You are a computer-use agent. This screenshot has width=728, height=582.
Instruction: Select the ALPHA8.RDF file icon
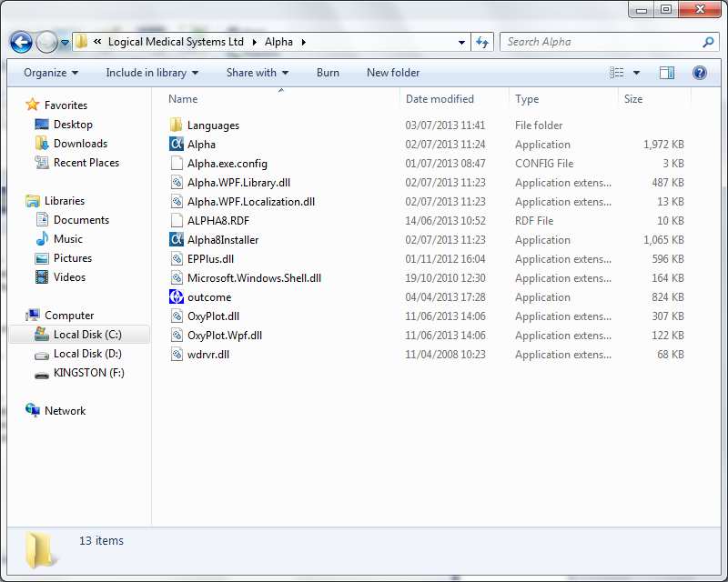tap(177, 220)
